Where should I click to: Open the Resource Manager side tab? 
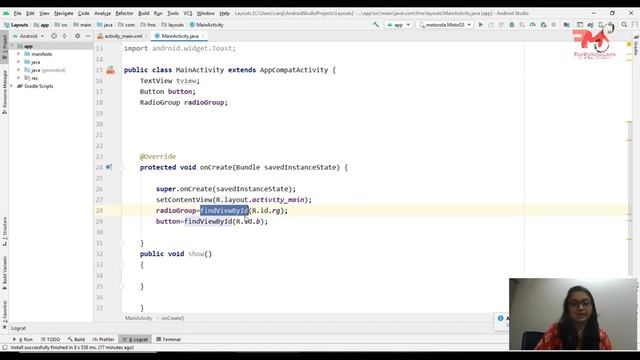click(4, 92)
